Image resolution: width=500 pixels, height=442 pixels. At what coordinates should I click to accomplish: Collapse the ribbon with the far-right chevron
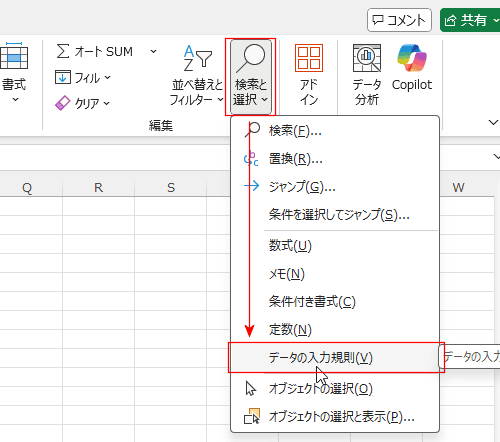click(493, 122)
